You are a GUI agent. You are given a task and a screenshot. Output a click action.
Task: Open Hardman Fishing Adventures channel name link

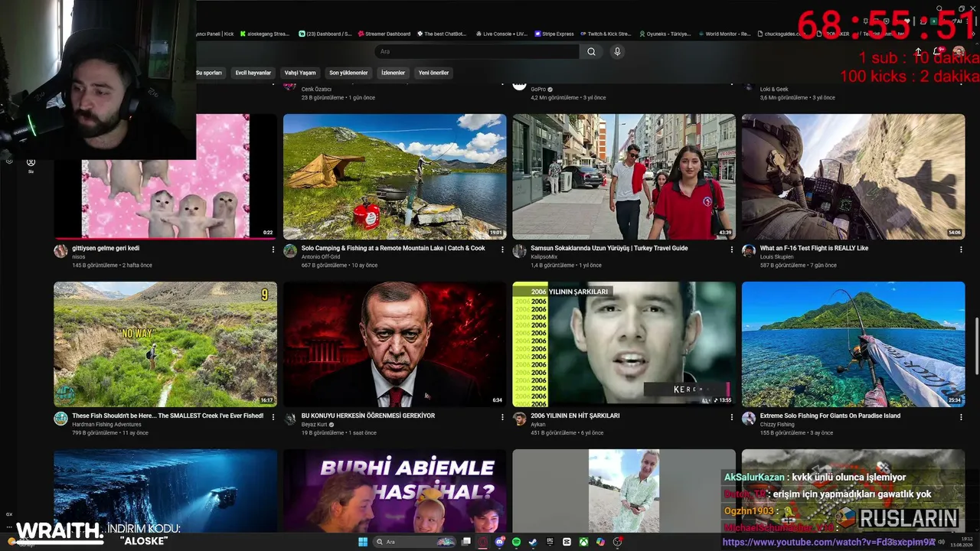106,424
